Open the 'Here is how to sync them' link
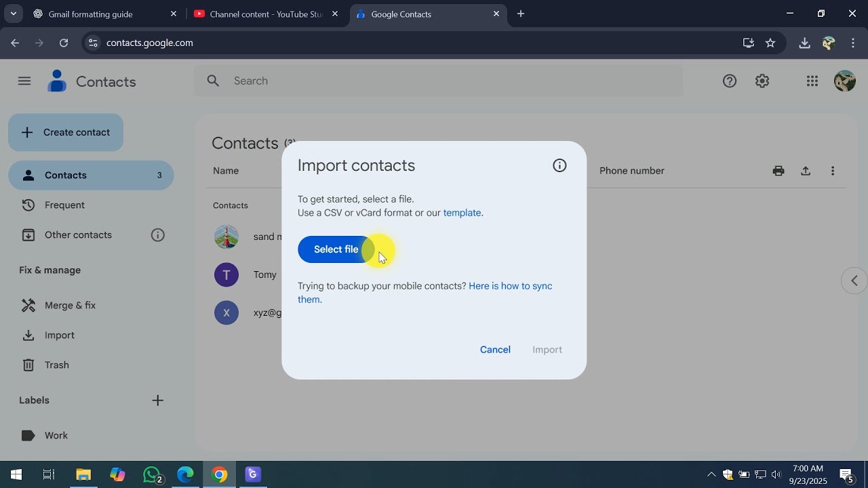This screenshot has width=868, height=488. [425, 293]
